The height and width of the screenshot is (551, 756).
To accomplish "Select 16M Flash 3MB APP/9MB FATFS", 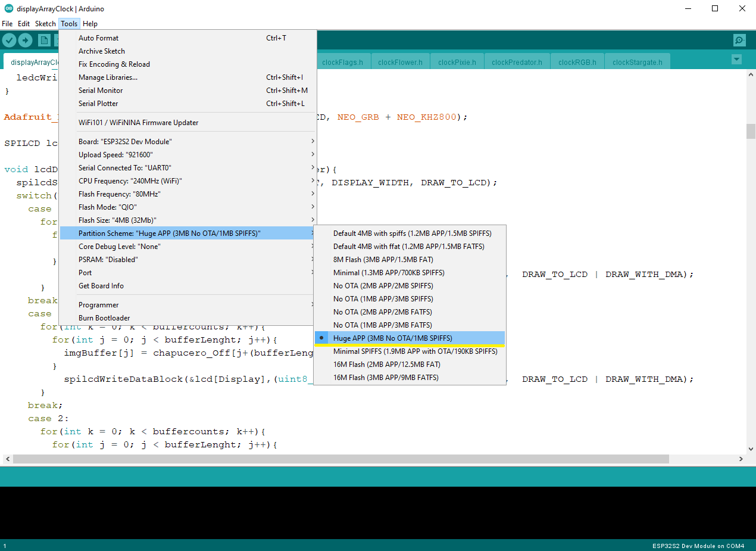I will click(410, 378).
